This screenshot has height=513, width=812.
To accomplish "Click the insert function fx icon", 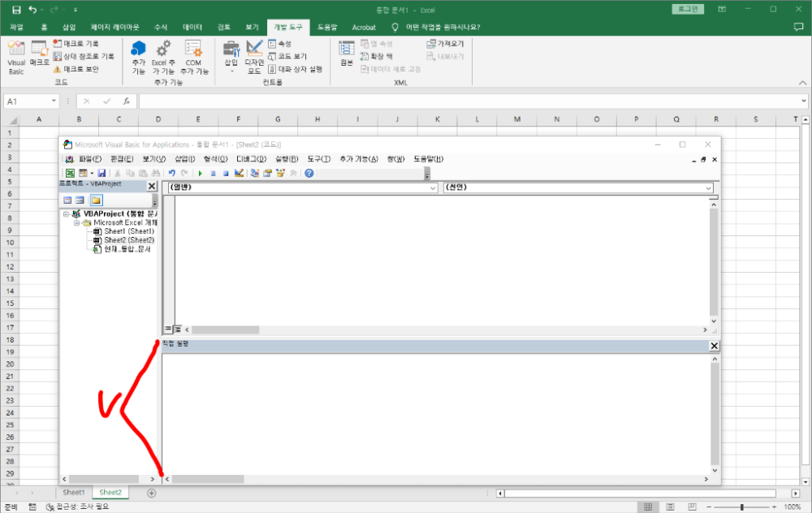I will point(127,101).
